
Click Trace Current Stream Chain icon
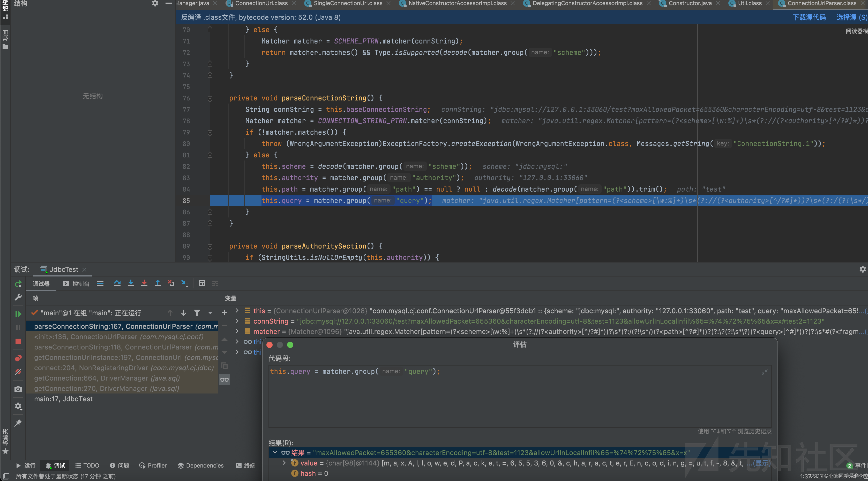[x=215, y=283]
